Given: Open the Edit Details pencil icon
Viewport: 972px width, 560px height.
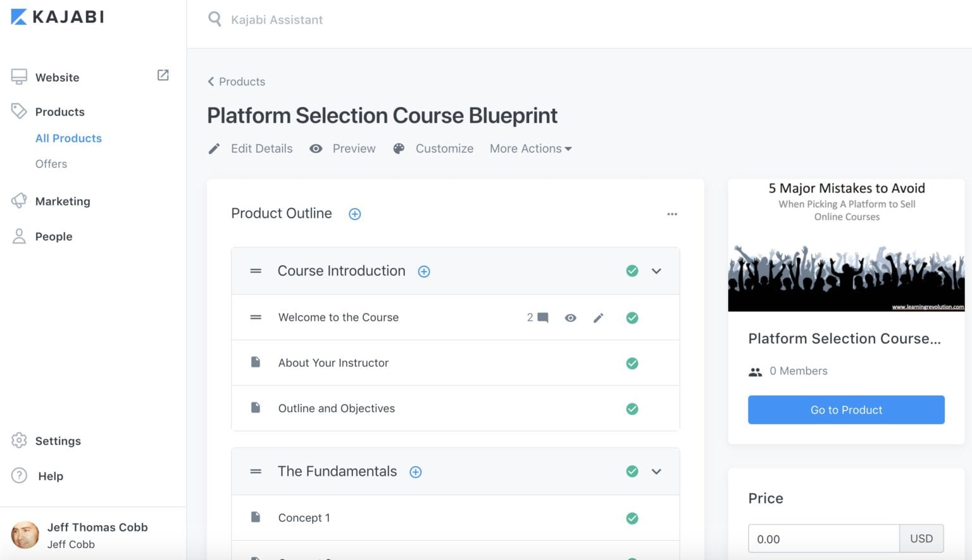Looking at the screenshot, I should point(215,148).
